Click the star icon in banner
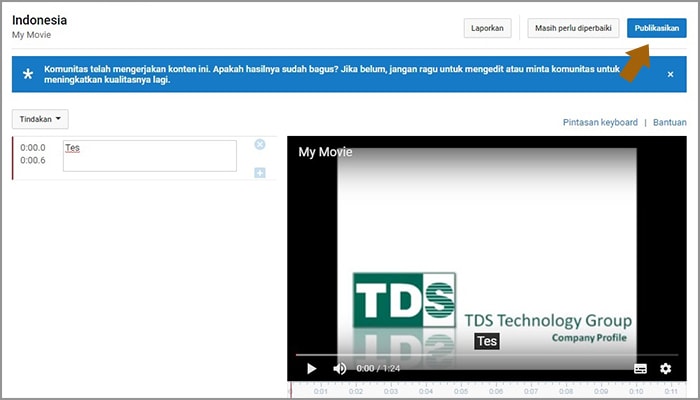 28,74
